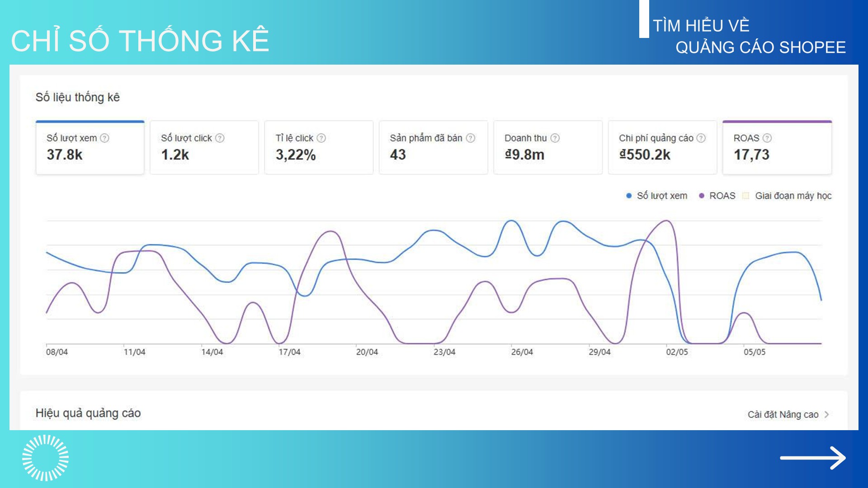Click the 11/04 date on the chart axis

click(135, 352)
